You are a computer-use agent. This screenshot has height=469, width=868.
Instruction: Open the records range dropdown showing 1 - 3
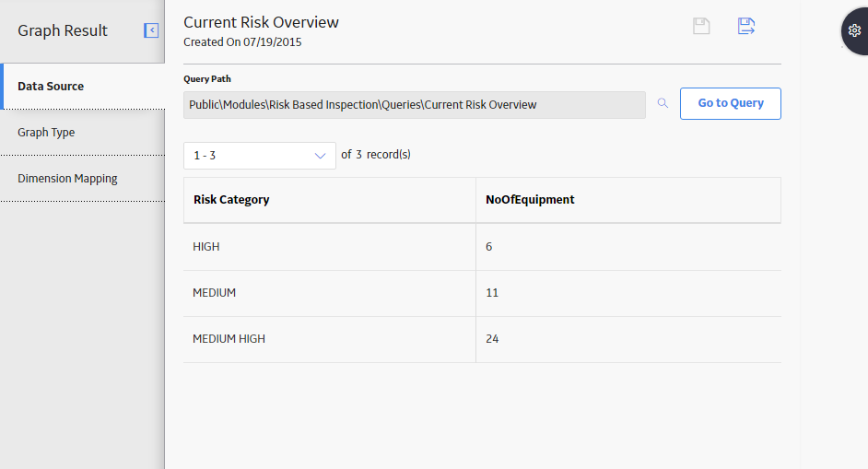click(260, 156)
